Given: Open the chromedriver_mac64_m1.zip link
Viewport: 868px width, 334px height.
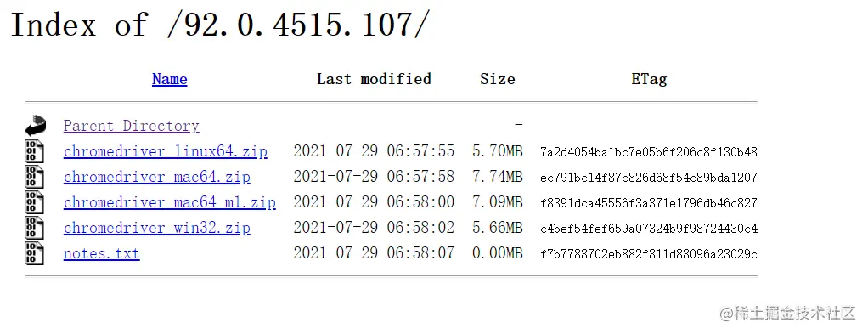Looking at the screenshot, I should tap(169, 203).
